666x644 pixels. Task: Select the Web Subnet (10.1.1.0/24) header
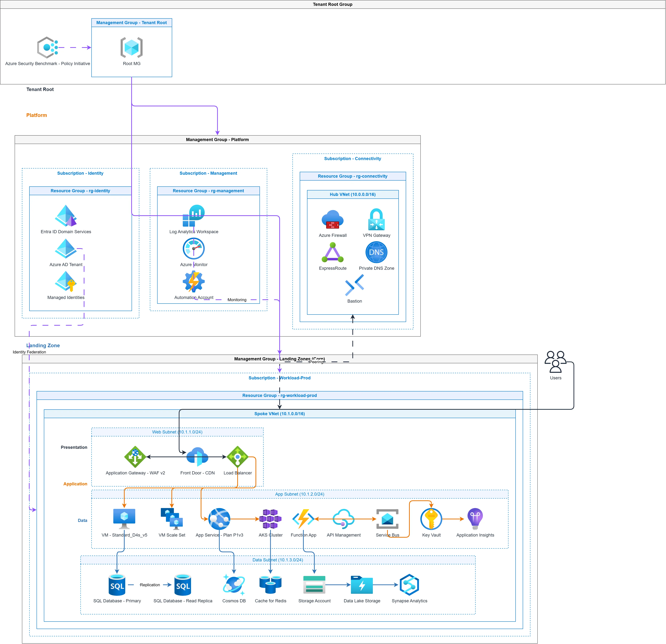[177, 432]
